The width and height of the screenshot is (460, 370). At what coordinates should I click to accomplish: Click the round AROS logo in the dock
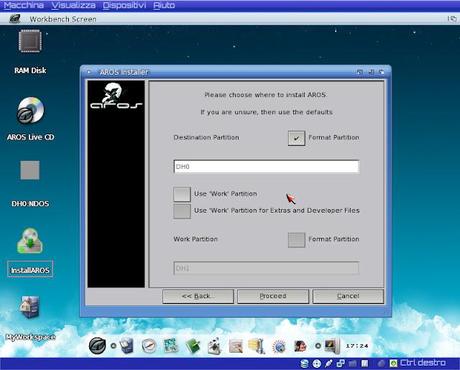click(97, 346)
